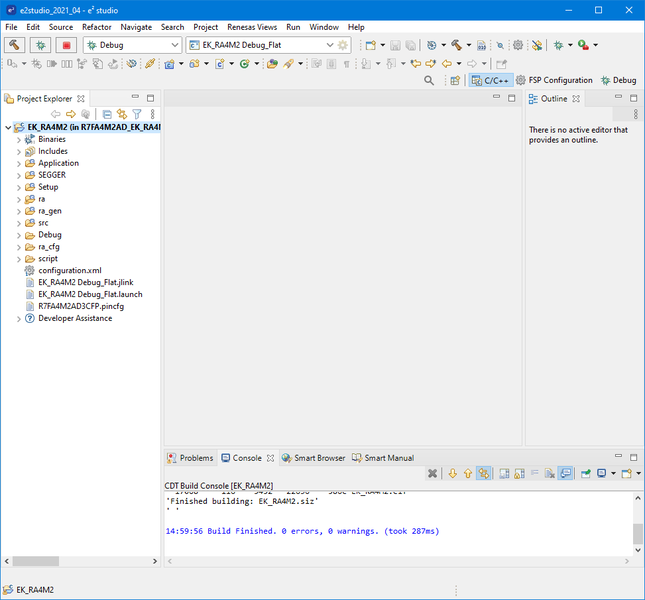The image size is (645, 600).
Task: Switch to the Debug perspective
Action: point(618,80)
